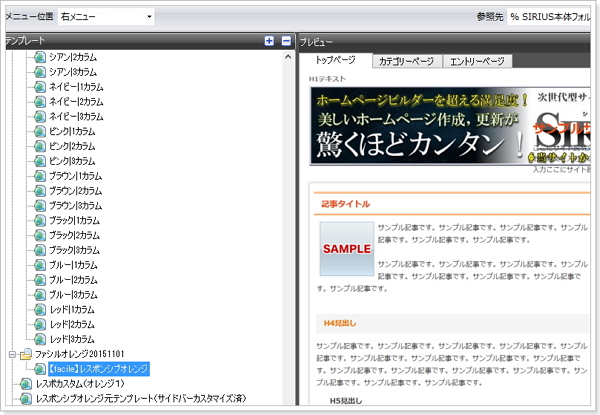Switch to the トップページ preview tab
600x415 pixels.
coord(335,60)
